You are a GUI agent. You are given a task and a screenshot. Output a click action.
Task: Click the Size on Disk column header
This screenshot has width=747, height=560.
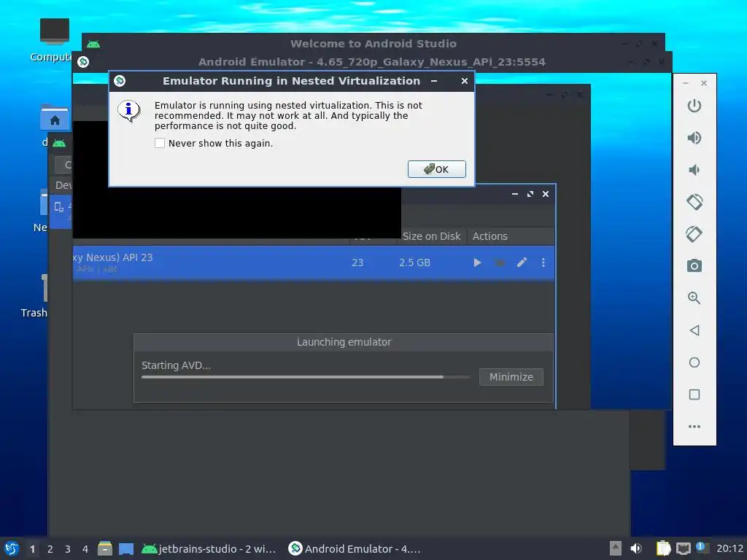[x=431, y=236]
